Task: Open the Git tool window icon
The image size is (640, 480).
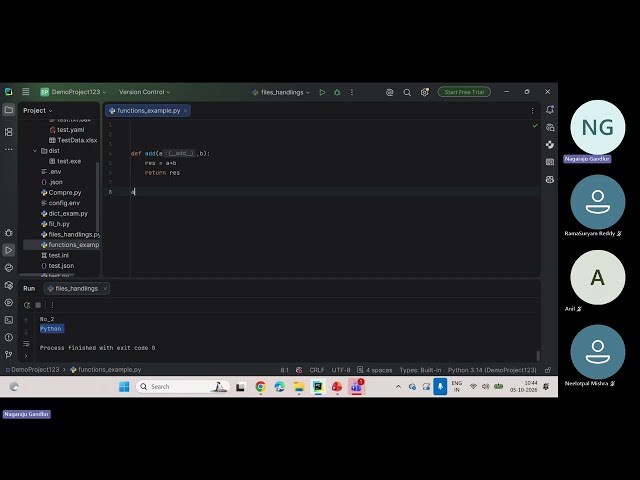Action: click(9, 354)
